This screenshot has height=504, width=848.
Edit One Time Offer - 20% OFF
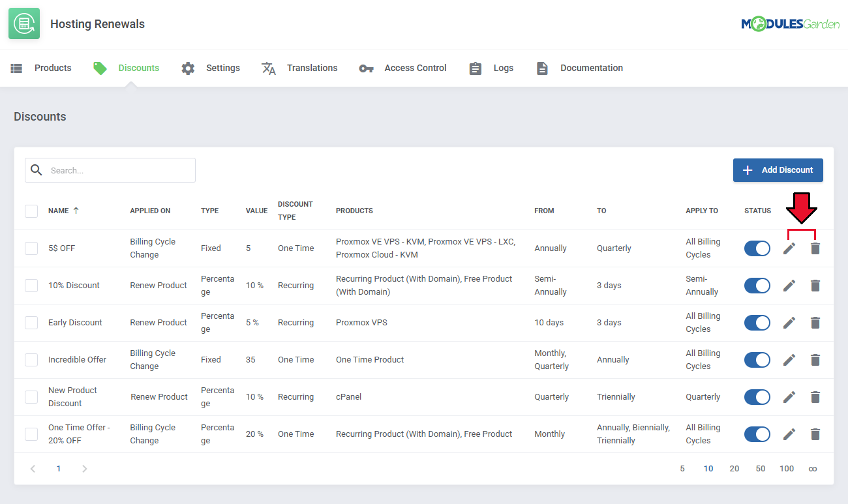(x=789, y=434)
